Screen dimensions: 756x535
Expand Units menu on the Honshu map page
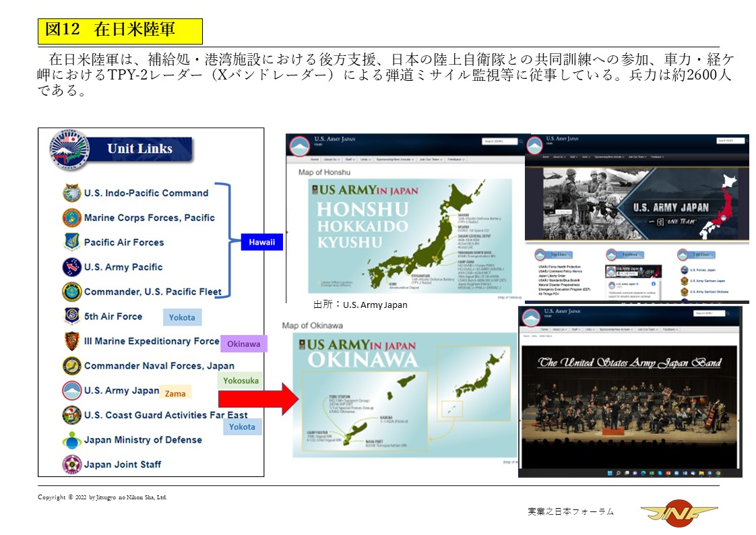pos(365,159)
